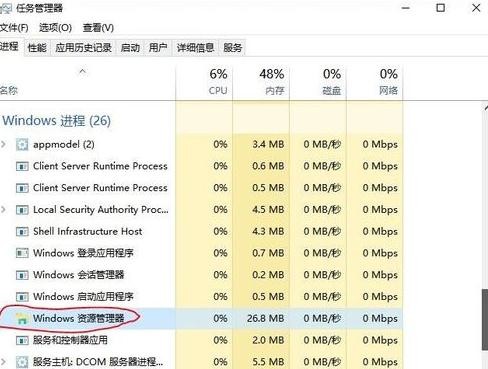
Task: Open the 查看(V) menu
Action: pos(98,28)
